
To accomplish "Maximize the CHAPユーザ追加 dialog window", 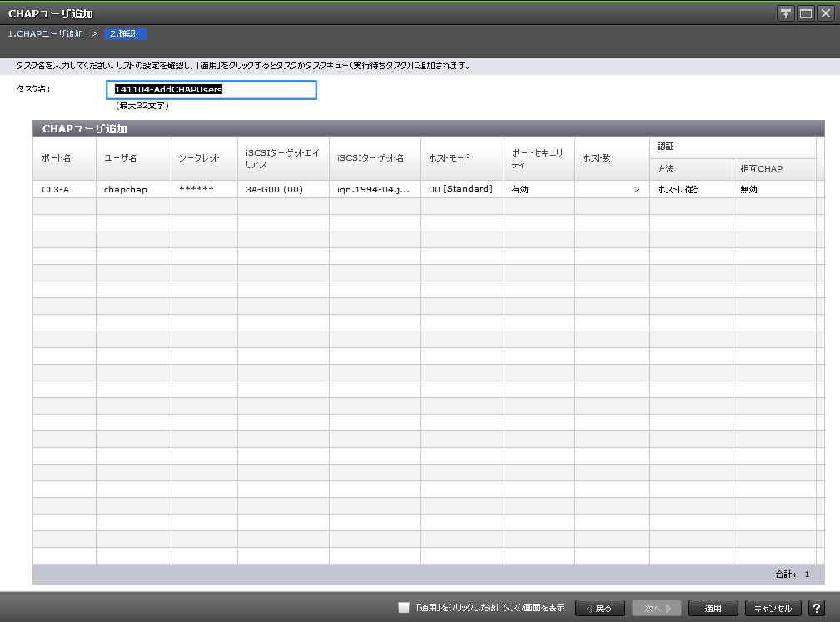I will click(805, 13).
